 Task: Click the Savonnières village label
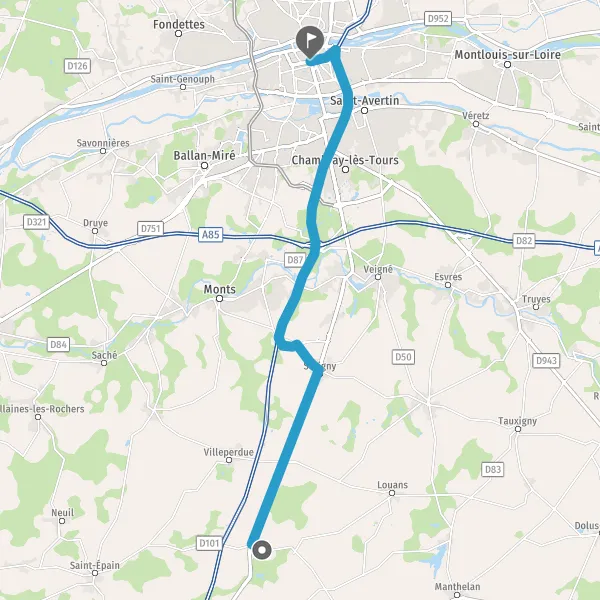[x=103, y=143]
